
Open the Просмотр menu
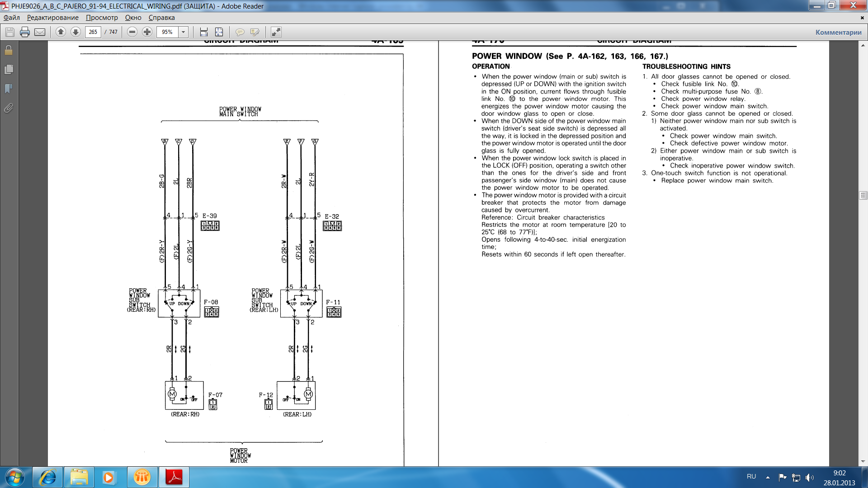(102, 18)
